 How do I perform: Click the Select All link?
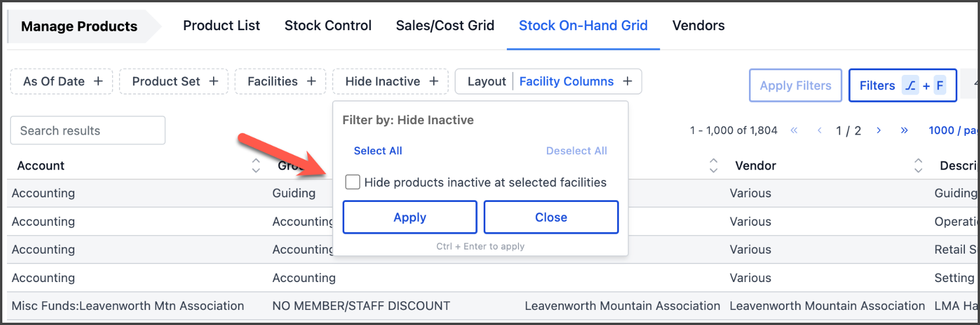377,151
